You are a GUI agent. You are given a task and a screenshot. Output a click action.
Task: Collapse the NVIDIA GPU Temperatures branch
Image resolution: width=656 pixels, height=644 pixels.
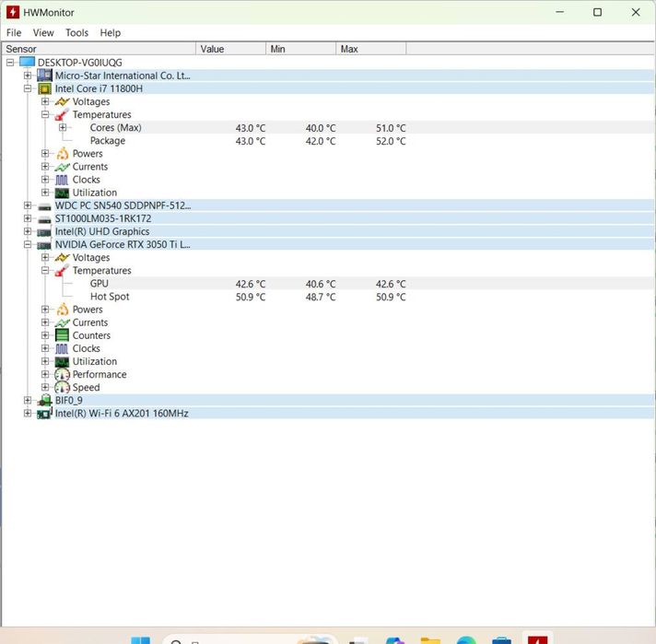tap(45, 271)
